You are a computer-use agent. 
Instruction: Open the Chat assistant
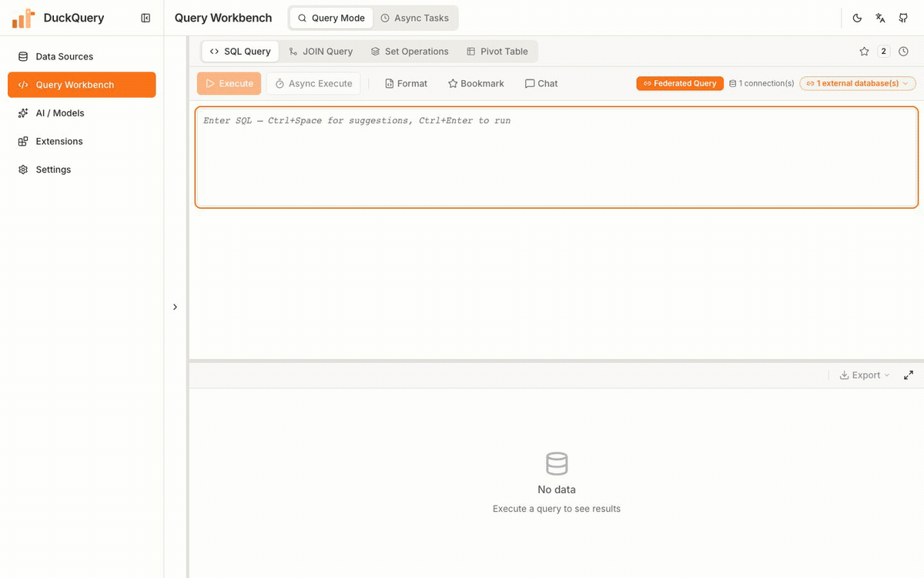click(x=541, y=83)
